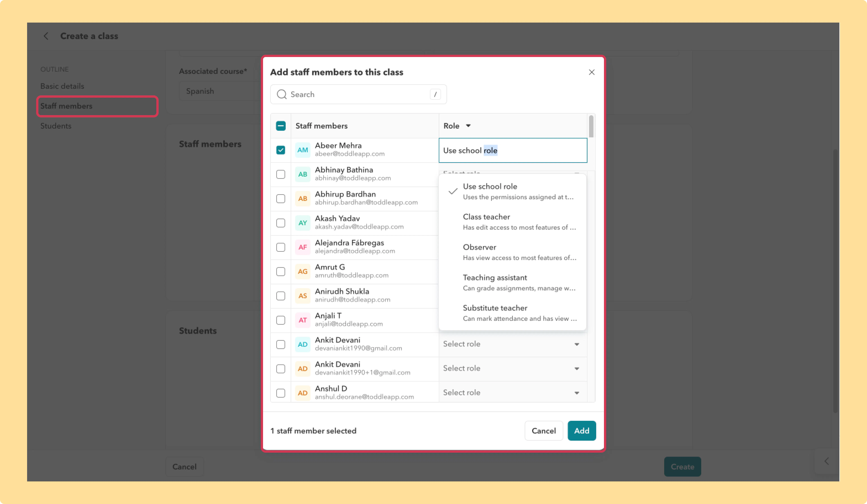Select Anirudh Shukla's checkbox
Viewport: 867px width, 504px height.
(x=281, y=296)
